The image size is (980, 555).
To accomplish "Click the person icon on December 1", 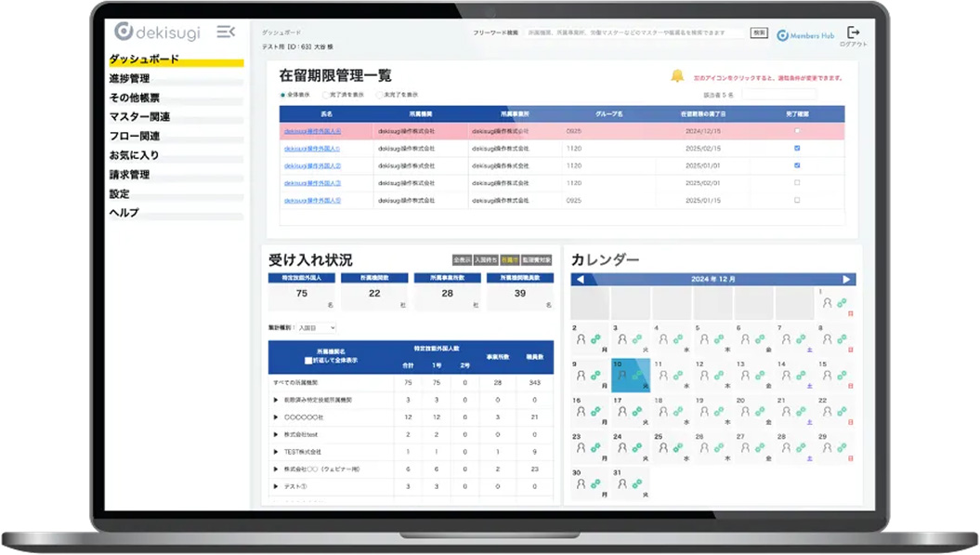I will (827, 303).
